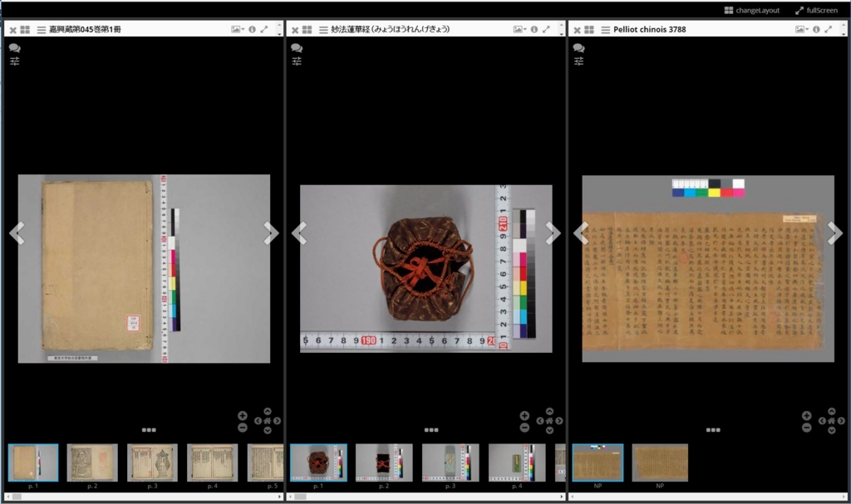Close the Pelliot chinois 3788 window
The image size is (851, 504).
pos(578,30)
